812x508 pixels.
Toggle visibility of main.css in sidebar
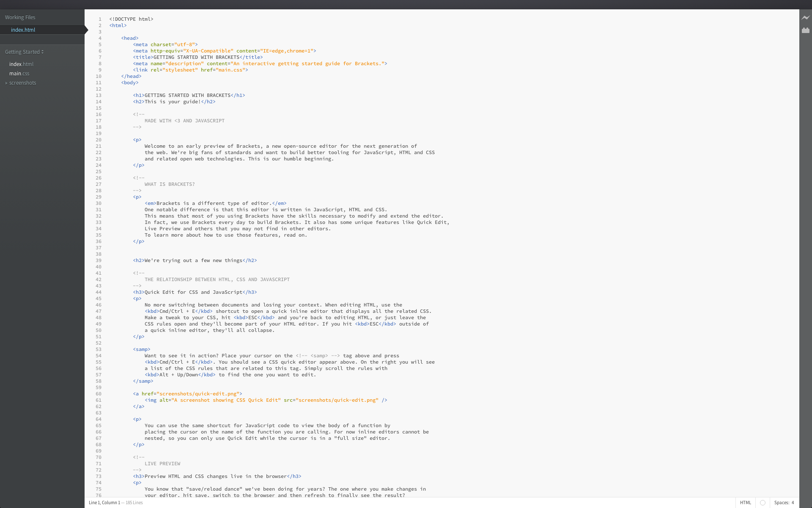[x=19, y=73]
